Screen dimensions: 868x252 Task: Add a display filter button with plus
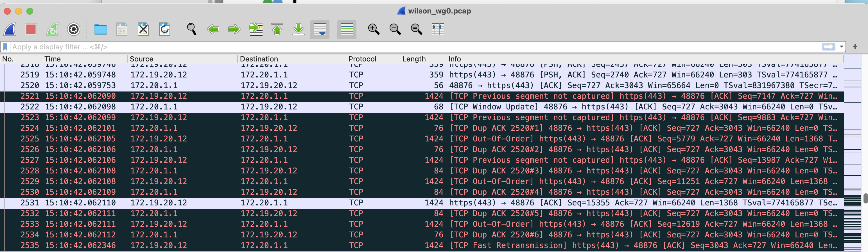click(x=855, y=47)
